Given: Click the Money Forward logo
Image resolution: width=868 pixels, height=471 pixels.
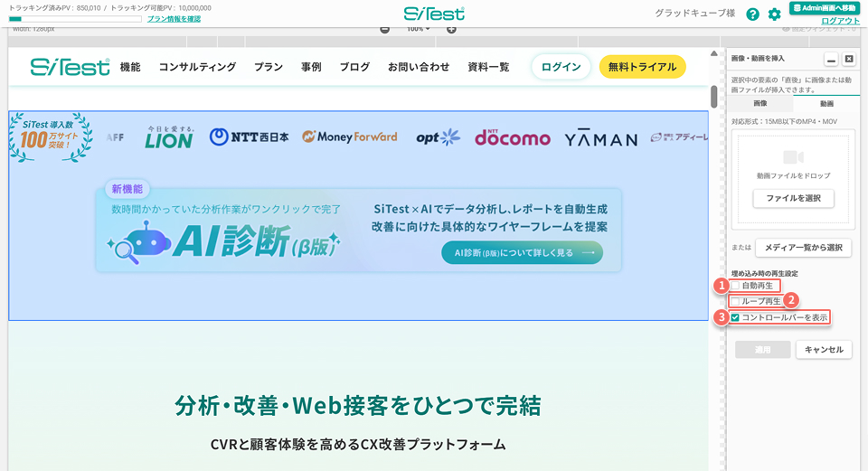Looking at the screenshot, I should coord(349,137).
